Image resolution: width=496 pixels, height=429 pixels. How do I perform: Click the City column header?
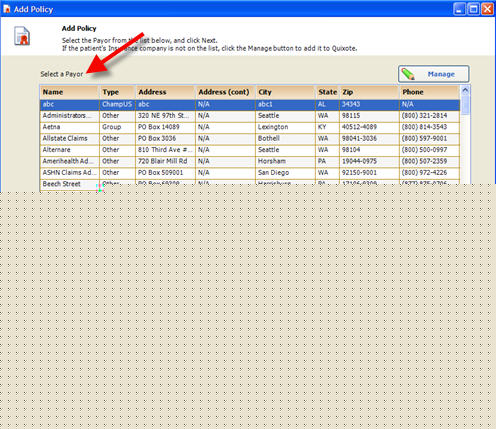(285, 92)
